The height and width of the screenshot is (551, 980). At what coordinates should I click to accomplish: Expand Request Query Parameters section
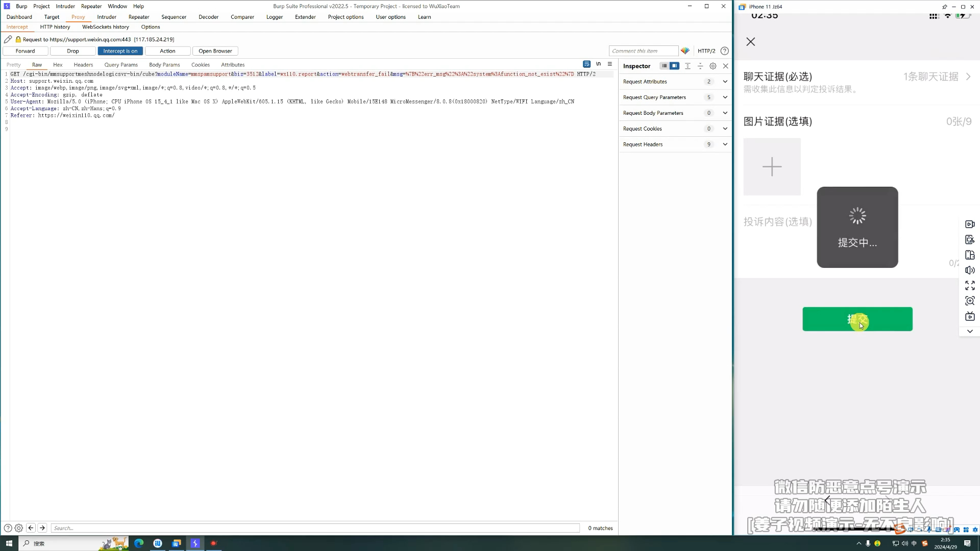pyautogui.click(x=725, y=97)
